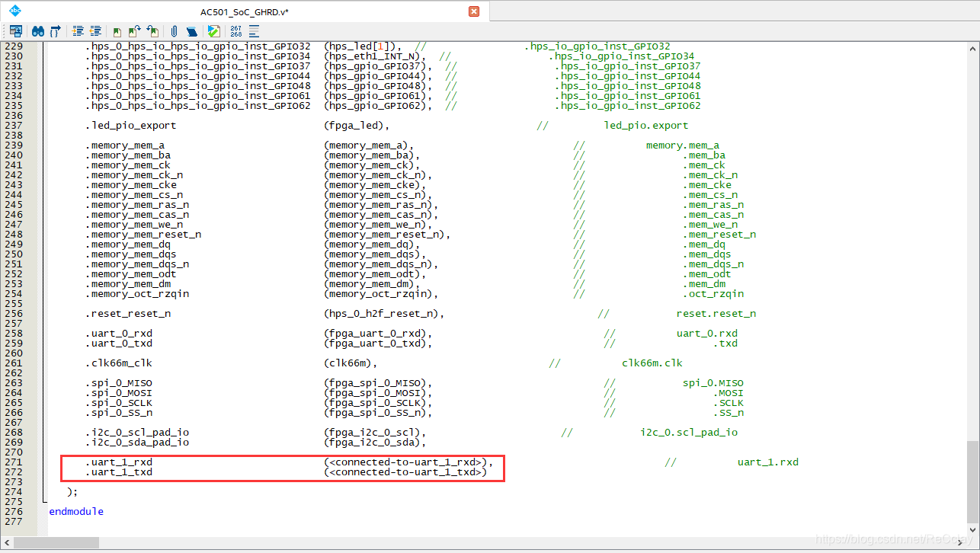
Task: Click the .memory_oct_rzqin port name
Action: tap(137, 293)
